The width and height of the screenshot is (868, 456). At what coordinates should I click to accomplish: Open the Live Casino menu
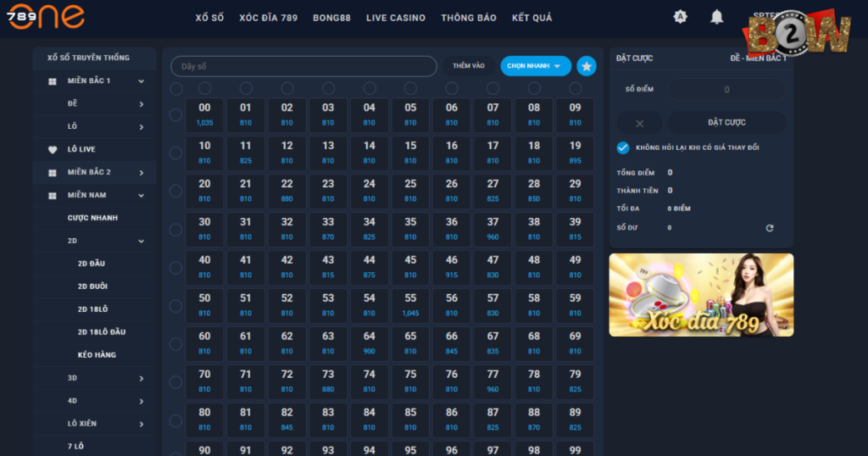396,18
